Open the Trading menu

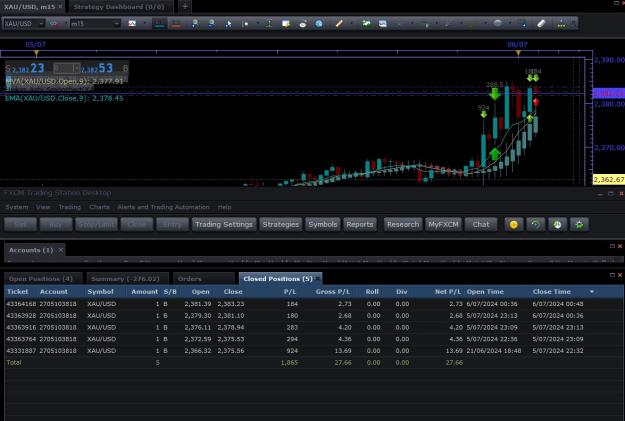pos(69,207)
